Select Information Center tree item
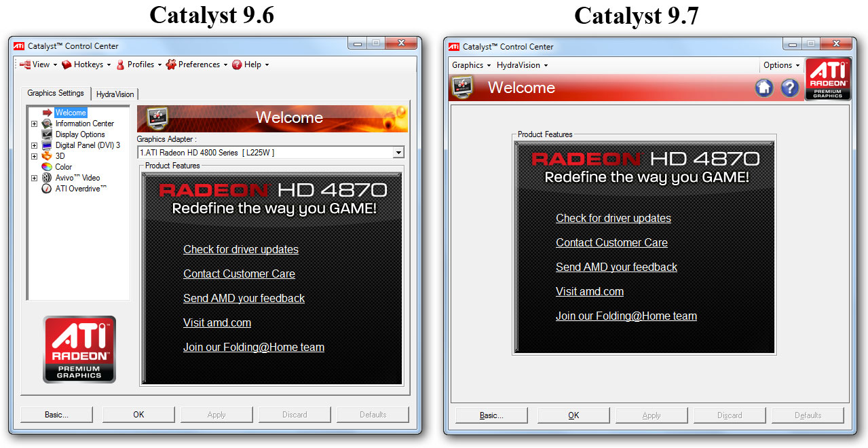 (85, 124)
